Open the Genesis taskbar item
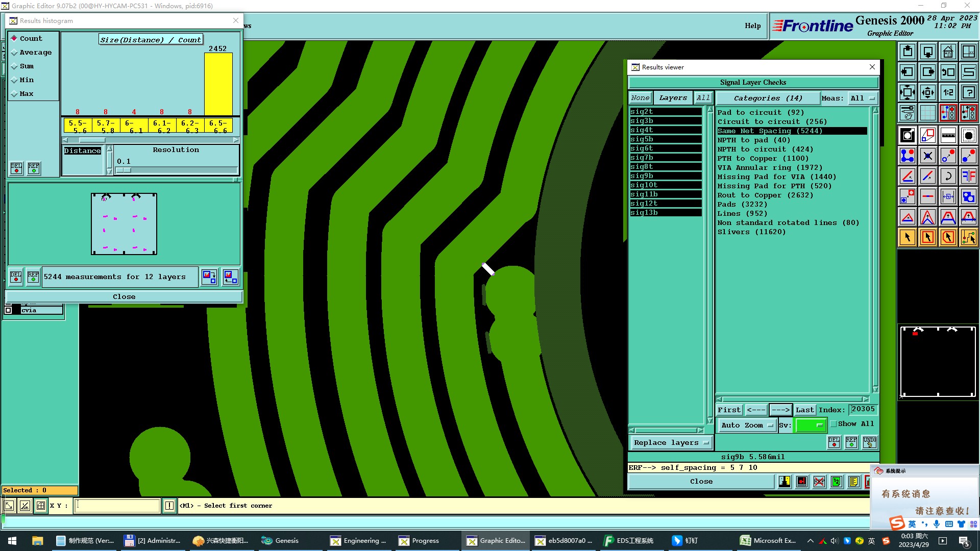The height and width of the screenshot is (551, 980). 280,541
